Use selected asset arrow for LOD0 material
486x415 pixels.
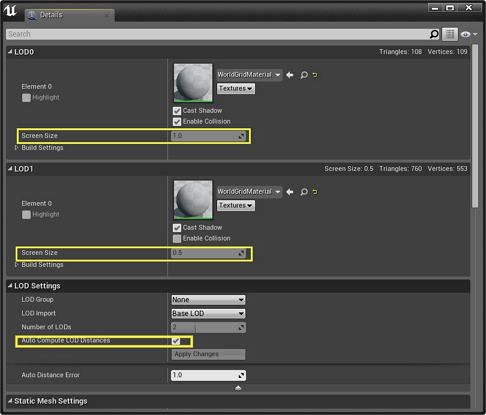coord(290,75)
